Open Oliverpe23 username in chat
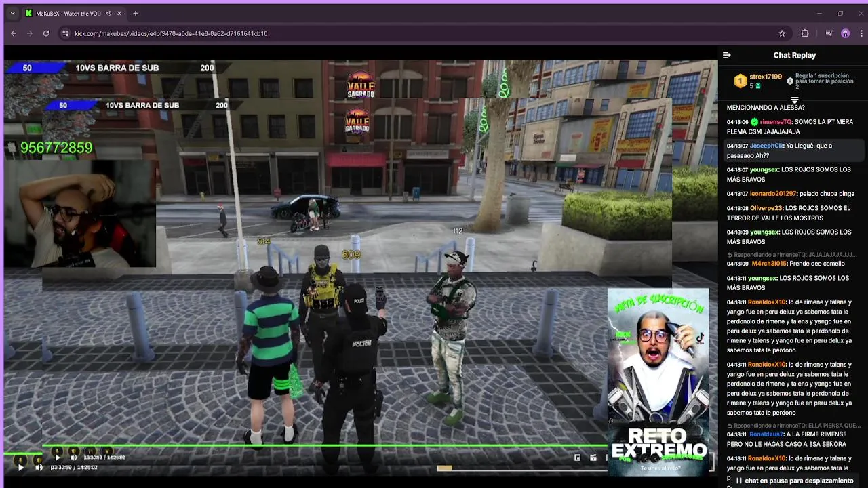Image resolution: width=868 pixels, height=488 pixels. [x=767, y=208]
